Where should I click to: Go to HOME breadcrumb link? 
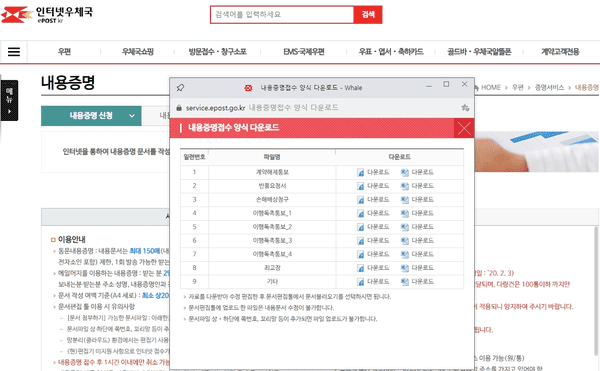tap(491, 88)
